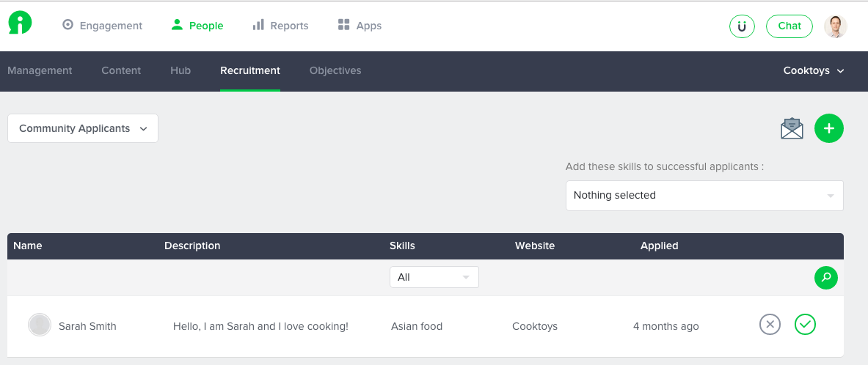The width and height of the screenshot is (868, 365).
Task: Approve Sarah Smith with the checkmark icon
Action: pyautogui.click(x=805, y=325)
